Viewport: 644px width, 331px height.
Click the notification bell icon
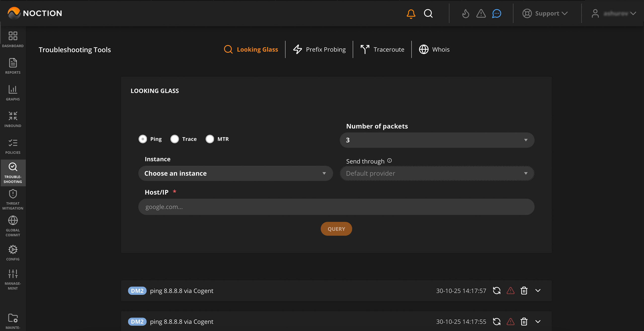click(x=411, y=14)
